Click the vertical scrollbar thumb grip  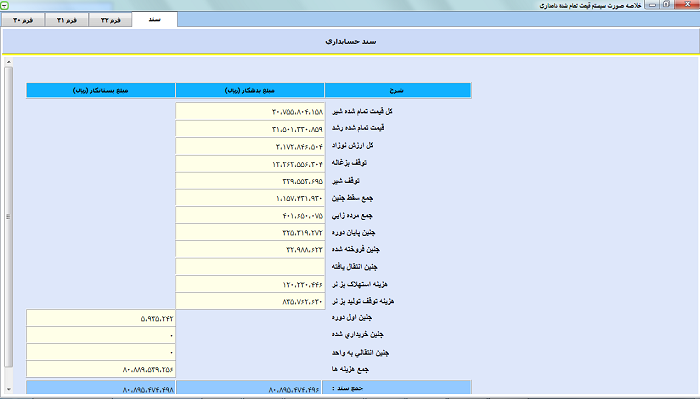pos(8,217)
